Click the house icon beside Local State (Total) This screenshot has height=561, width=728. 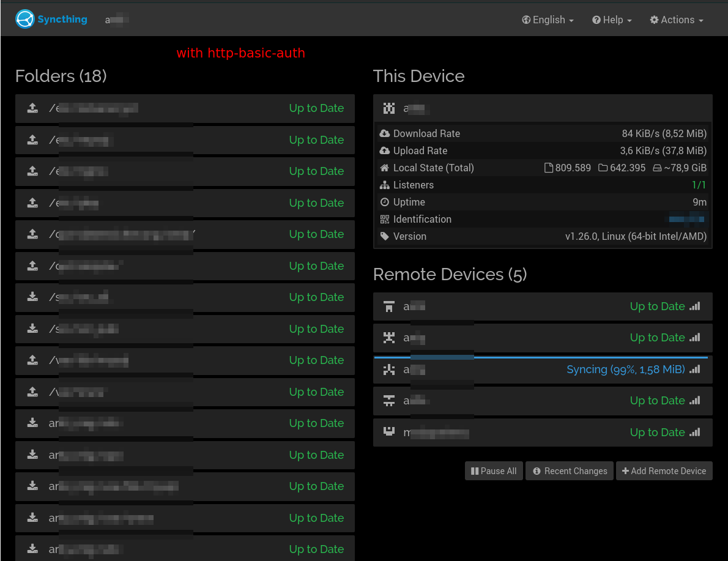coord(384,168)
